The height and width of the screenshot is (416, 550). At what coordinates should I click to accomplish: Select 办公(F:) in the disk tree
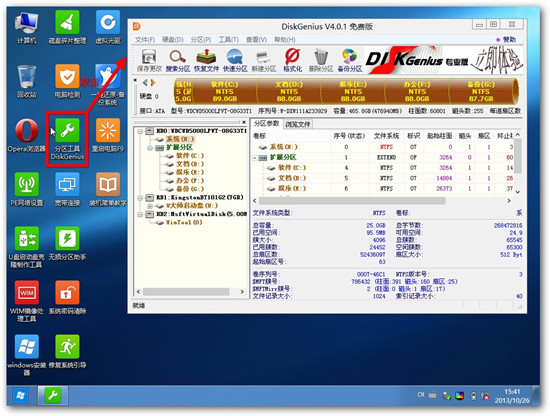click(x=189, y=181)
